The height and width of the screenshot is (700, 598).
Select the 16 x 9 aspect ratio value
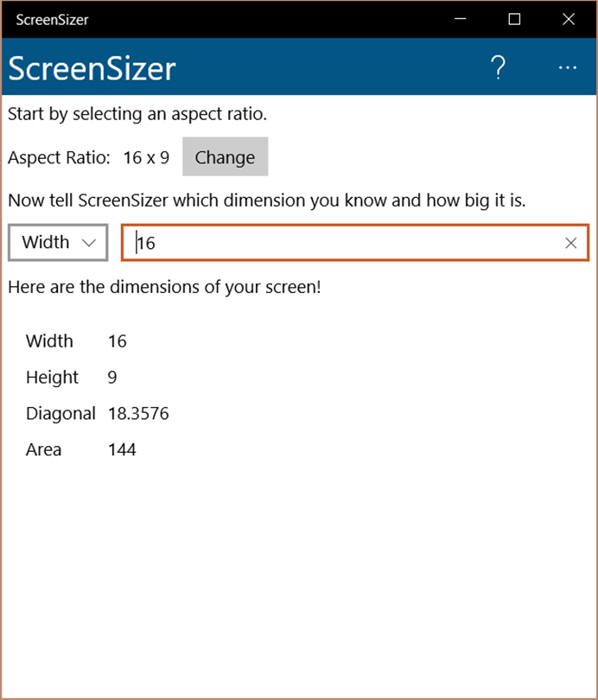pyautogui.click(x=146, y=157)
